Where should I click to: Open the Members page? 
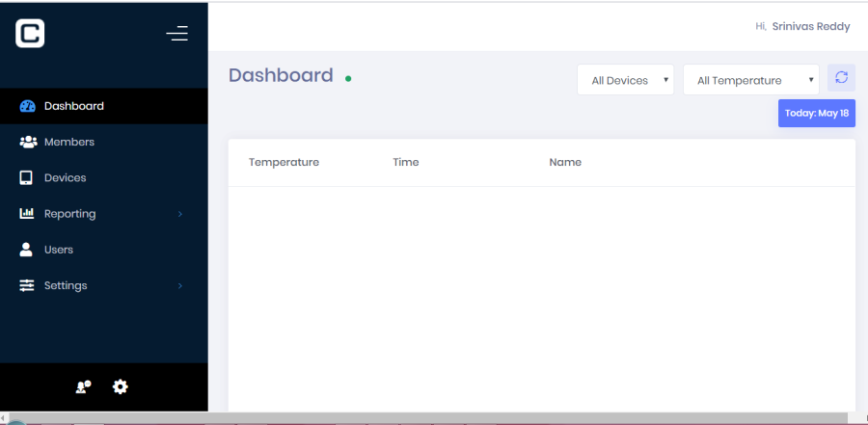pos(104,142)
